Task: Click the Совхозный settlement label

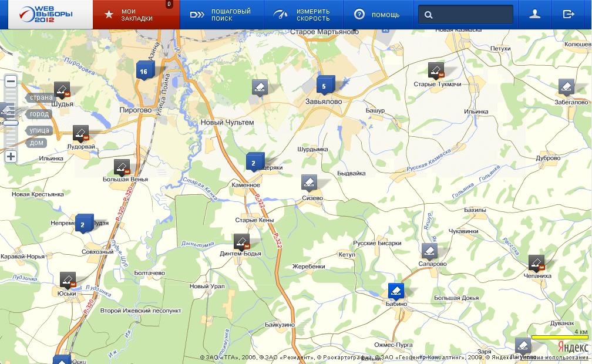Action: 97,252
